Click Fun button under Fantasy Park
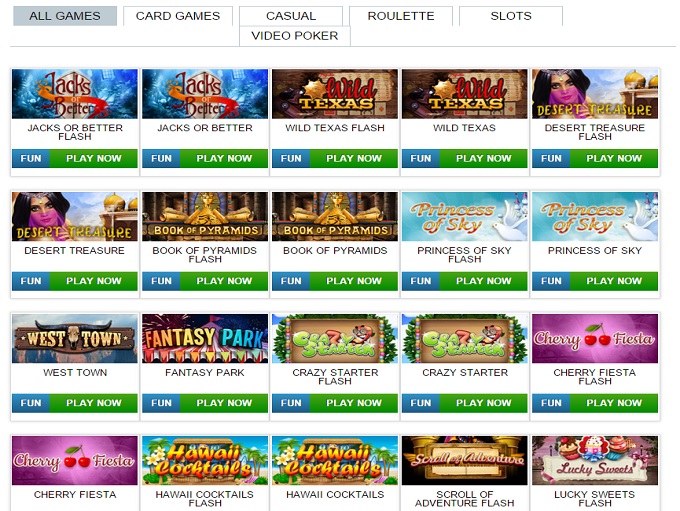680x511 pixels. tap(161, 403)
